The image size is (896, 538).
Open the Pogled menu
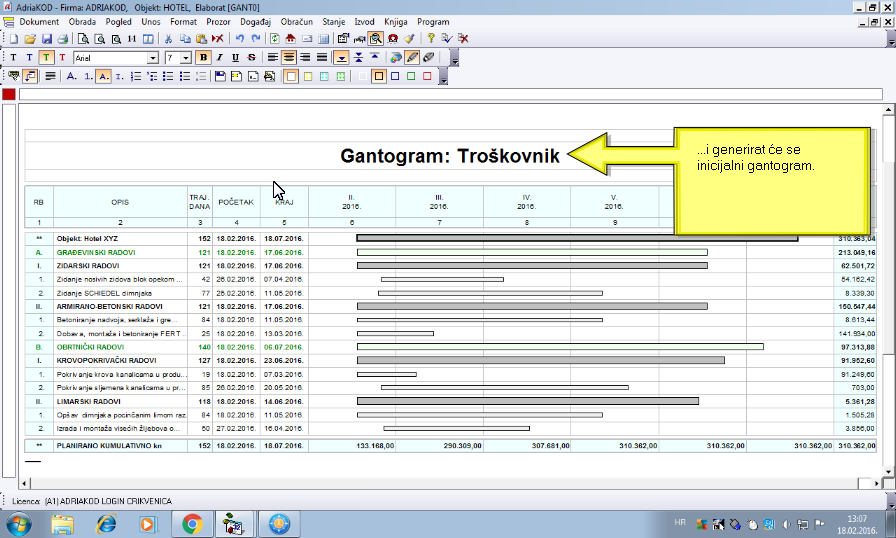(x=118, y=22)
